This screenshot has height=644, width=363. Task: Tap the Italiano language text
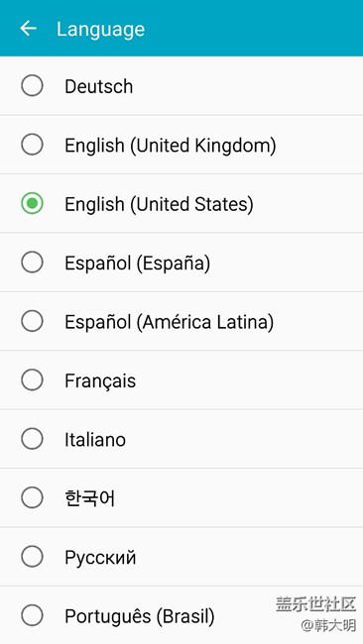point(95,440)
